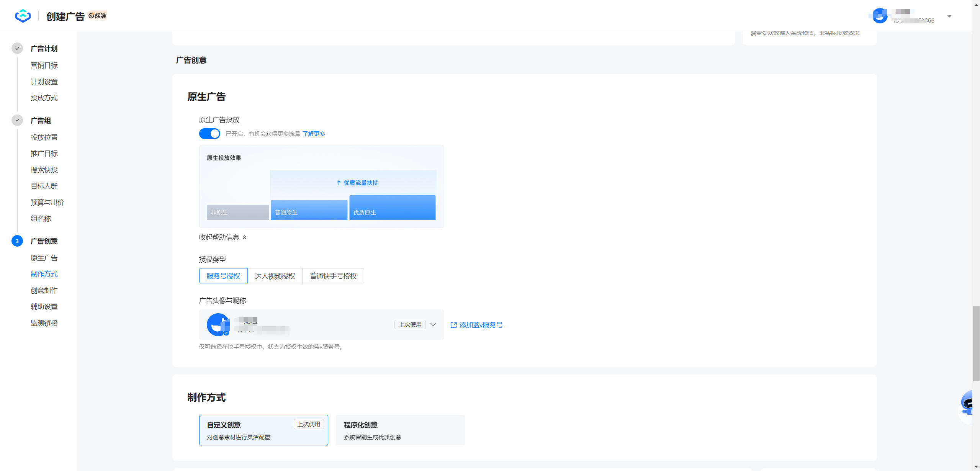
Task: Click the scrollbar down arrow
Action: (976, 467)
